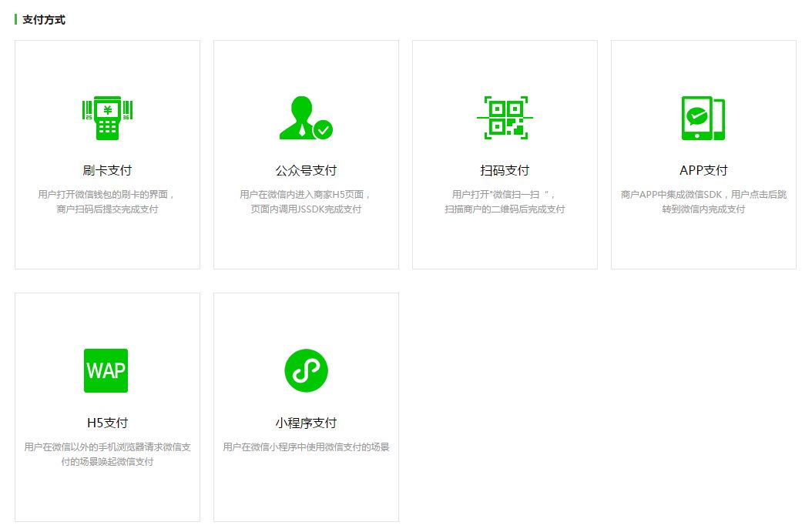Select the person-with-checkmark 公众号支付 icon

[306, 118]
